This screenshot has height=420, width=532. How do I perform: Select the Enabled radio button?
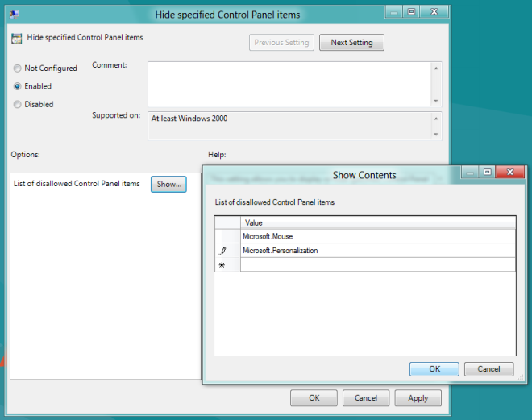[x=18, y=86]
